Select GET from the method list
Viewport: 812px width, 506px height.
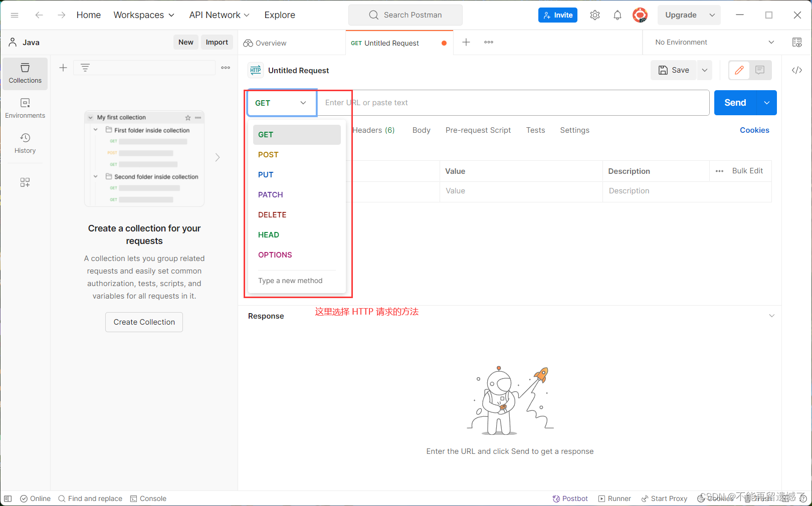click(x=297, y=135)
